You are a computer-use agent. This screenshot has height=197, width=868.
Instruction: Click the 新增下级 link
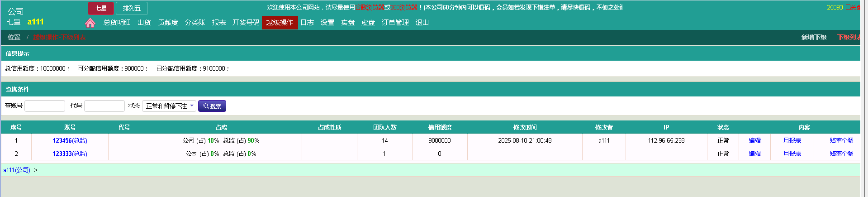coord(814,37)
